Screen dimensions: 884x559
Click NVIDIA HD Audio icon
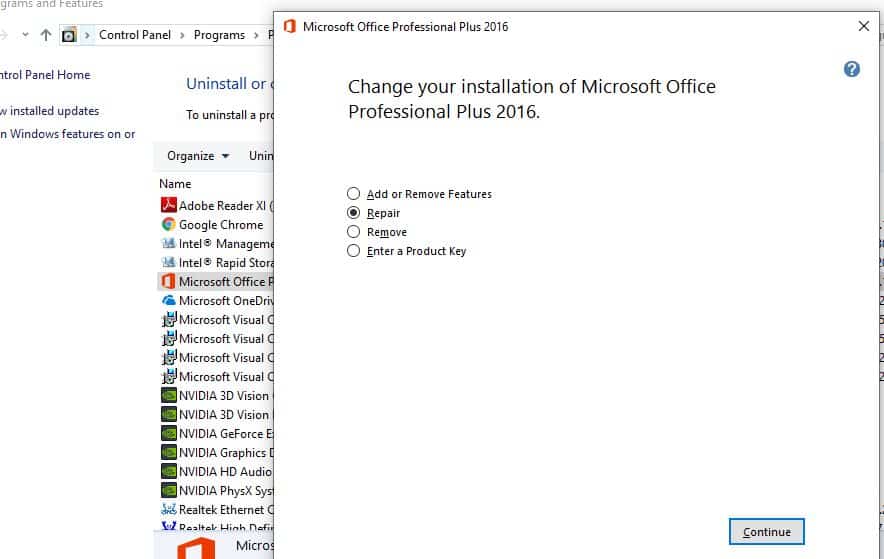tap(169, 471)
